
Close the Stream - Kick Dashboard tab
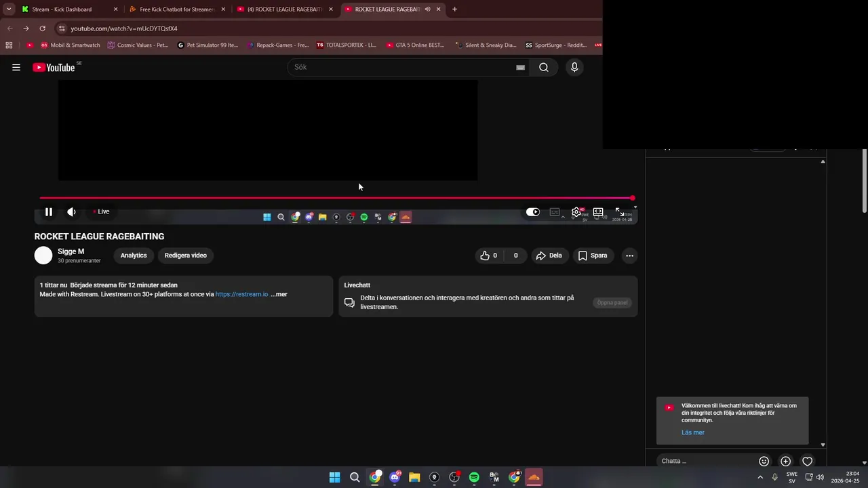(x=115, y=9)
